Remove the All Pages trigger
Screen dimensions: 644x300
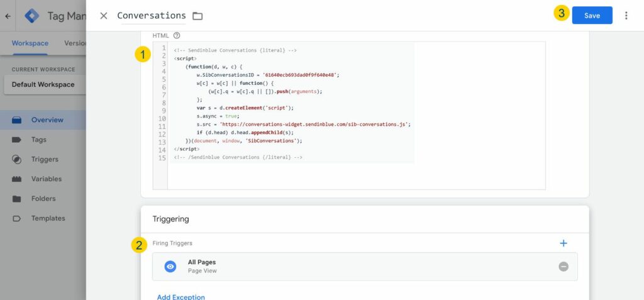(563, 266)
